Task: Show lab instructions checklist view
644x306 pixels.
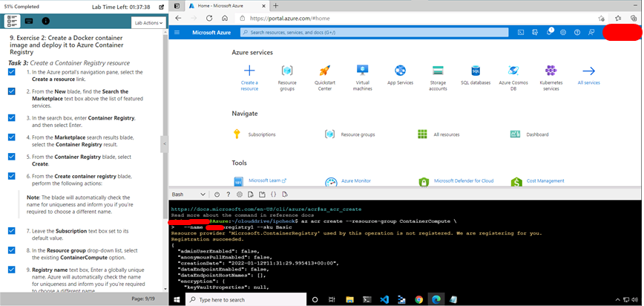Action: 12,21
